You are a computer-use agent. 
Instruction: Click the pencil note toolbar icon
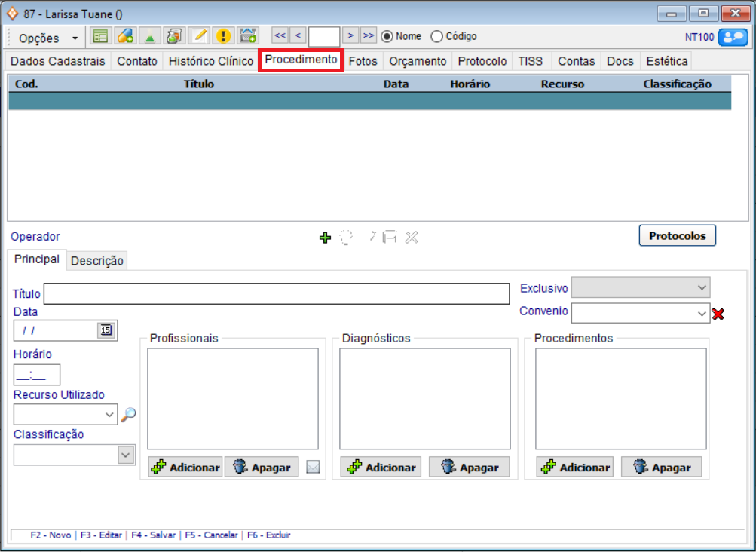[x=199, y=36]
